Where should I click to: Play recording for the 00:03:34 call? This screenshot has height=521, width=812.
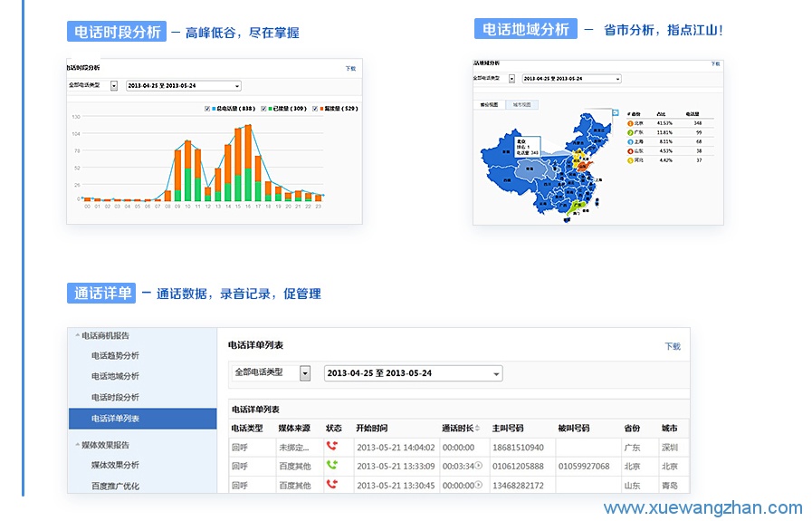pyautogui.click(x=479, y=466)
